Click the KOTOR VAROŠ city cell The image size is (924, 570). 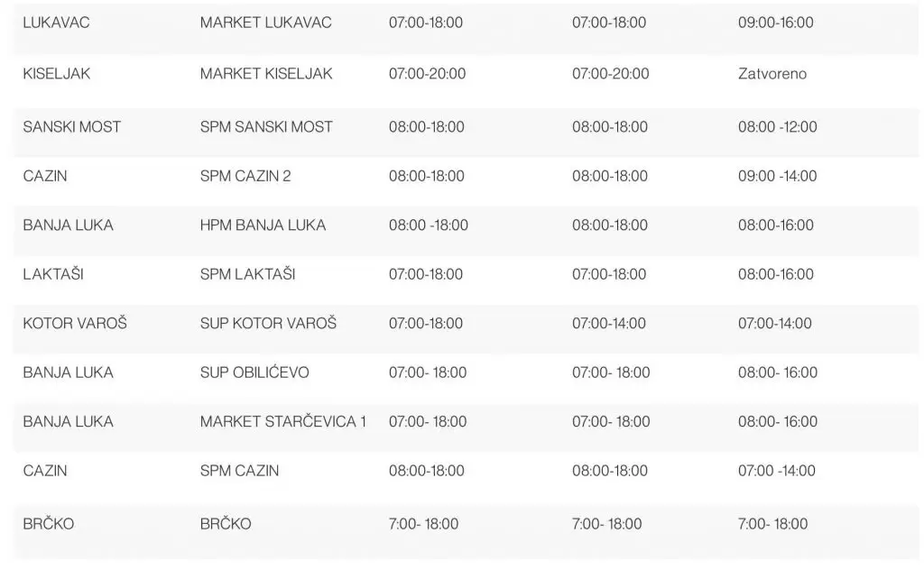(x=75, y=323)
